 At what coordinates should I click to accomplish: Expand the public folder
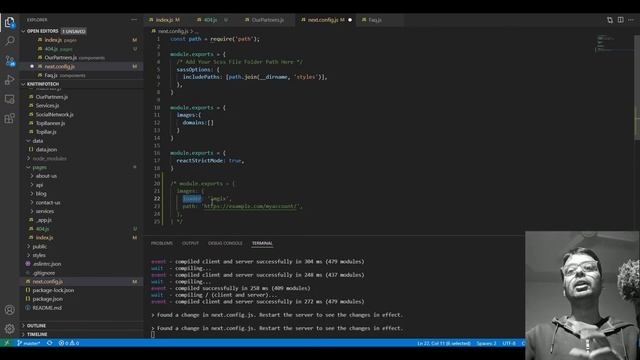[28, 247]
